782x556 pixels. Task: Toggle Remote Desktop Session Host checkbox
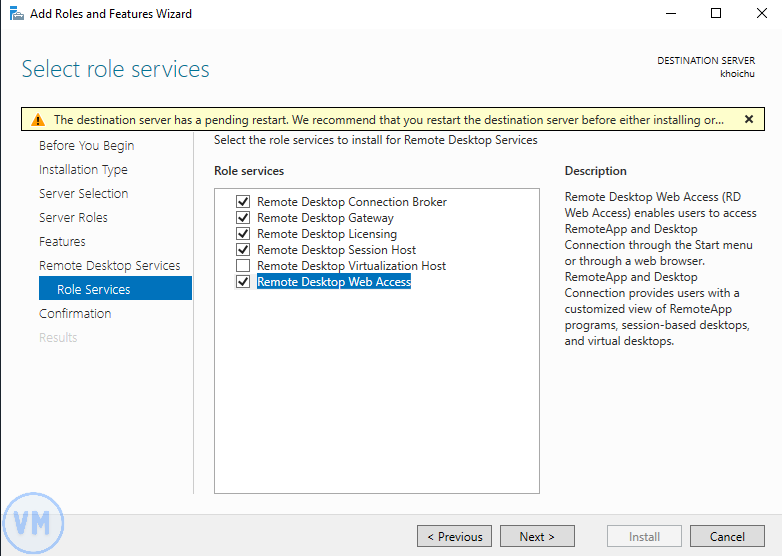point(243,250)
